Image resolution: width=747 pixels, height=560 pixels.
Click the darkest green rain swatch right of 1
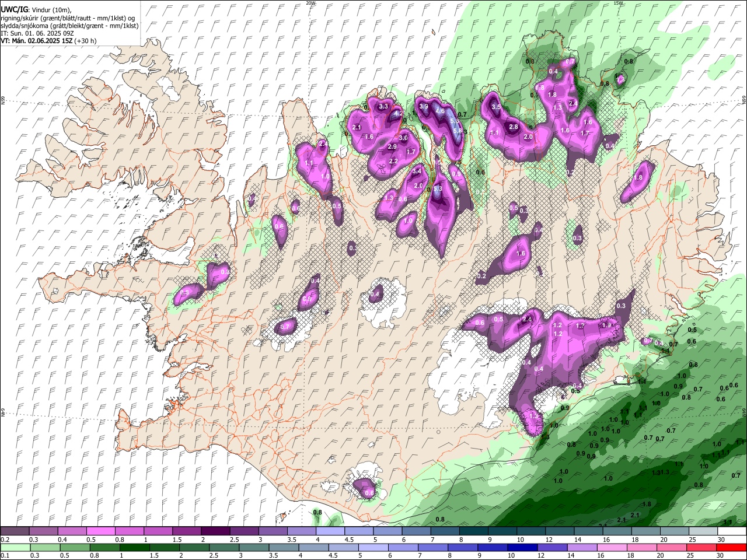134,548
